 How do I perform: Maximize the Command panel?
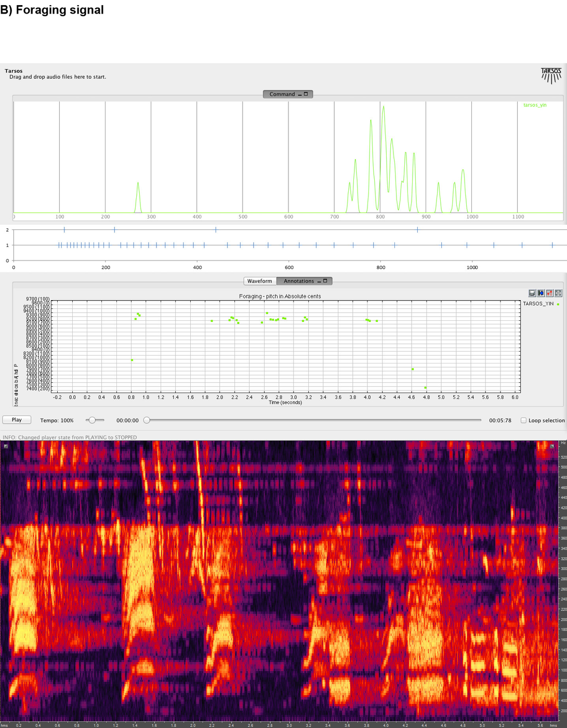coord(306,94)
